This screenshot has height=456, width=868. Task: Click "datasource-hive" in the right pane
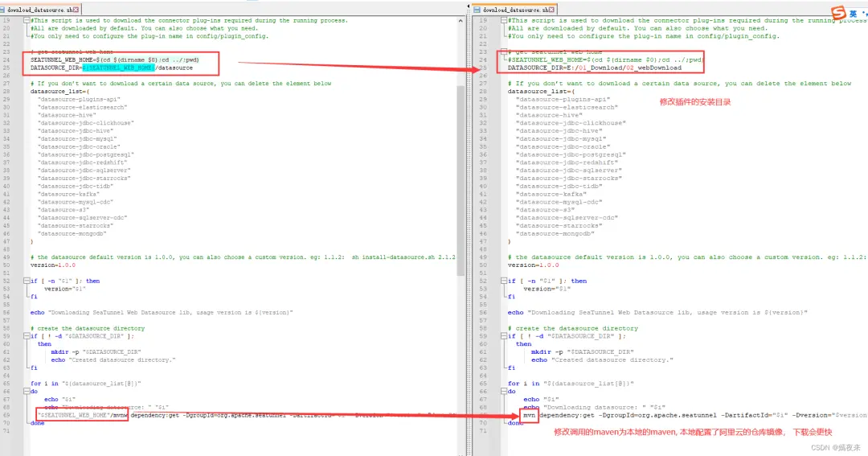point(549,115)
